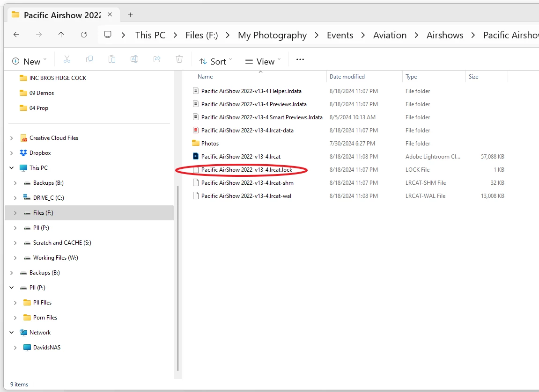Open the View dropdown menu
The width and height of the screenshot is (539, 392).
(263, 61)
